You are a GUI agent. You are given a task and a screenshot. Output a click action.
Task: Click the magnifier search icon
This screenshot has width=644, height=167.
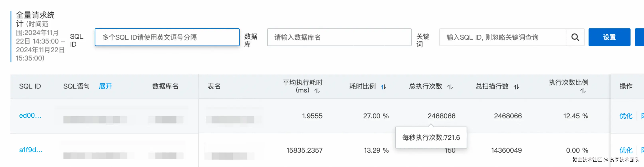pyautogui.click(x=575, y=37)
